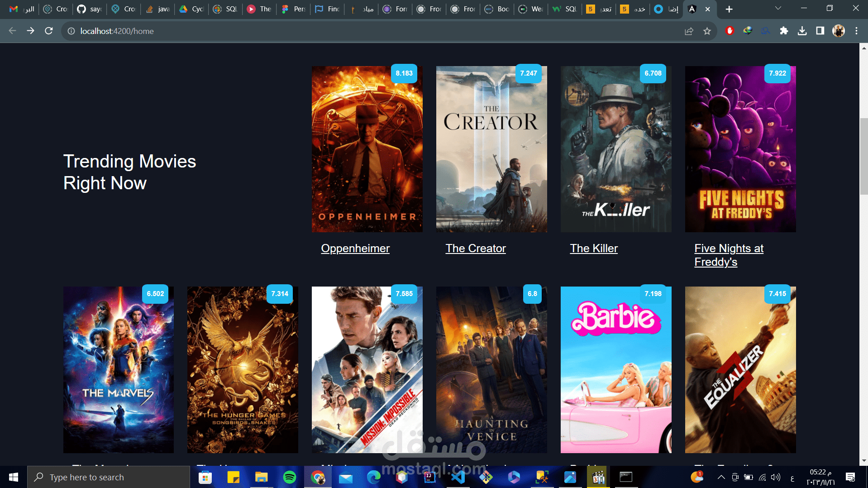868x488 pixels.
Task: Go forward with browser forward arrow
Action: (x=30, y=31)
